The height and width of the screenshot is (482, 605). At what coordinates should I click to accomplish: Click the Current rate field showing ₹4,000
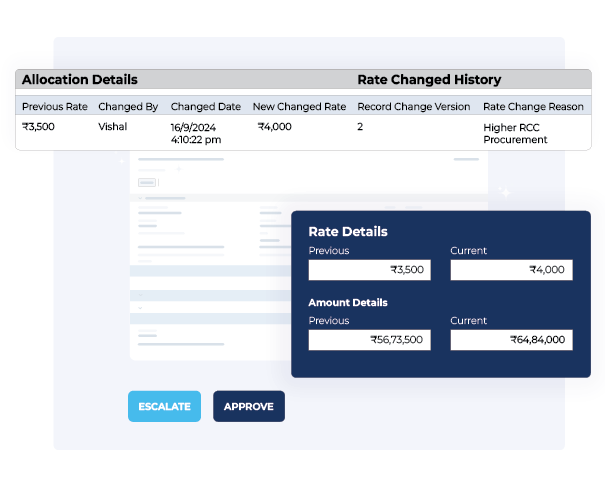(511, 270)
